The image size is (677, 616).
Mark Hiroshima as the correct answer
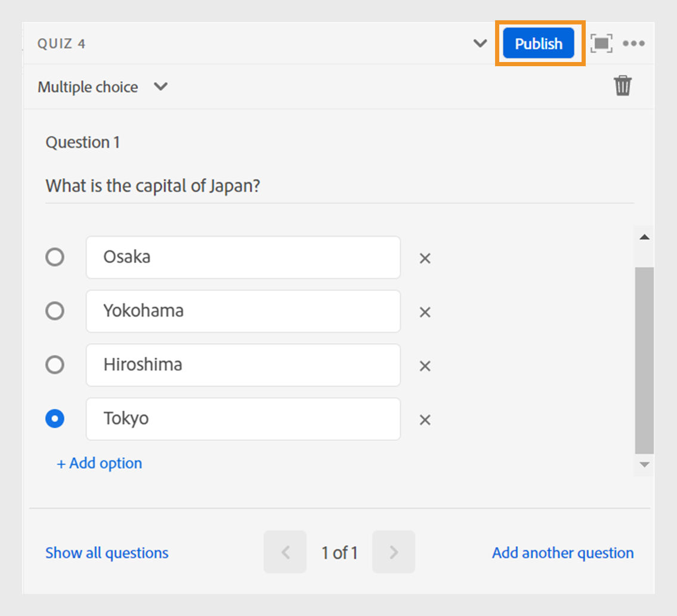point(55,364)
